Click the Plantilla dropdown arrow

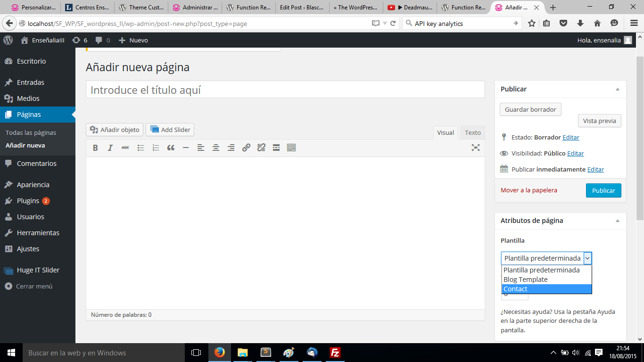click(587, 258)
